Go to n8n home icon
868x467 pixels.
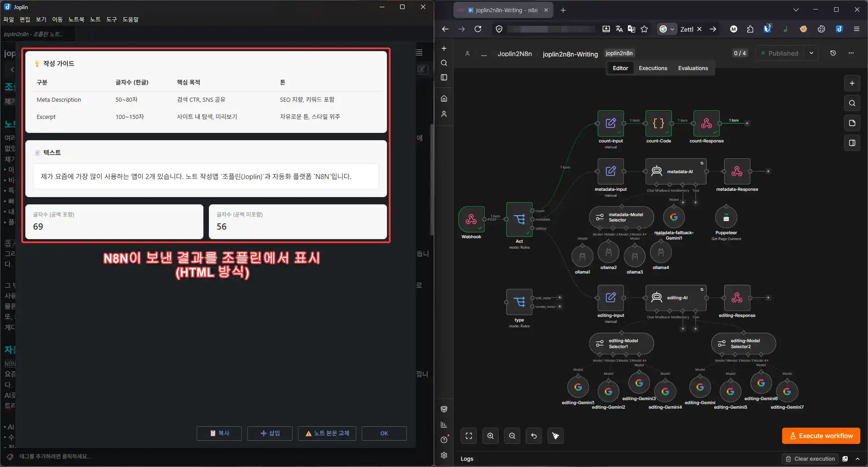coord(444,99)
